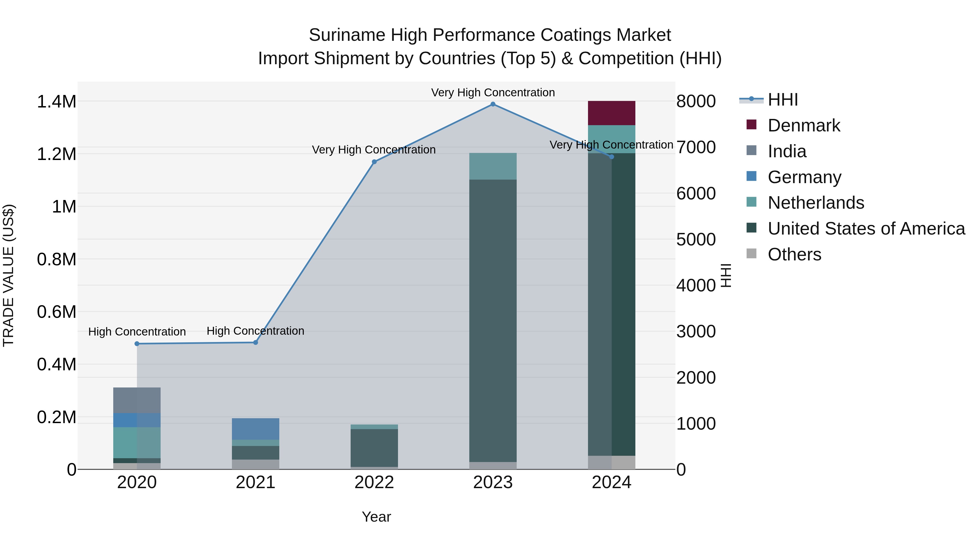Select the United States segment in 2022 bar
The height and width of the screenshot is (551, 980).
tap(374, 448)
